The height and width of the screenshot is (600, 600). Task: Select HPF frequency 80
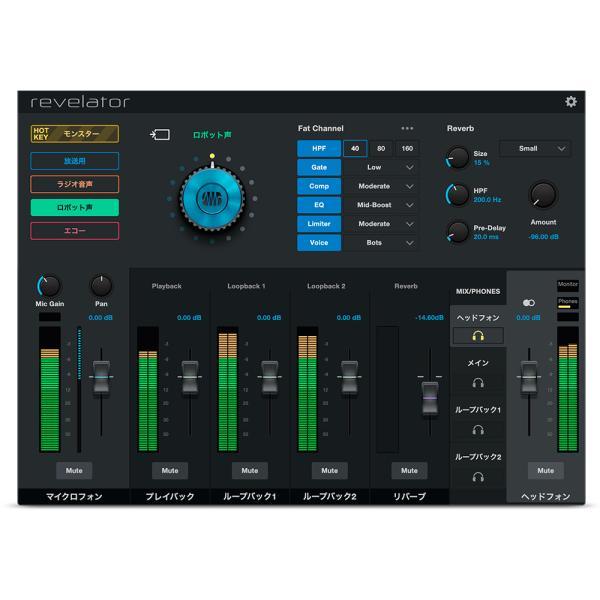381,148
